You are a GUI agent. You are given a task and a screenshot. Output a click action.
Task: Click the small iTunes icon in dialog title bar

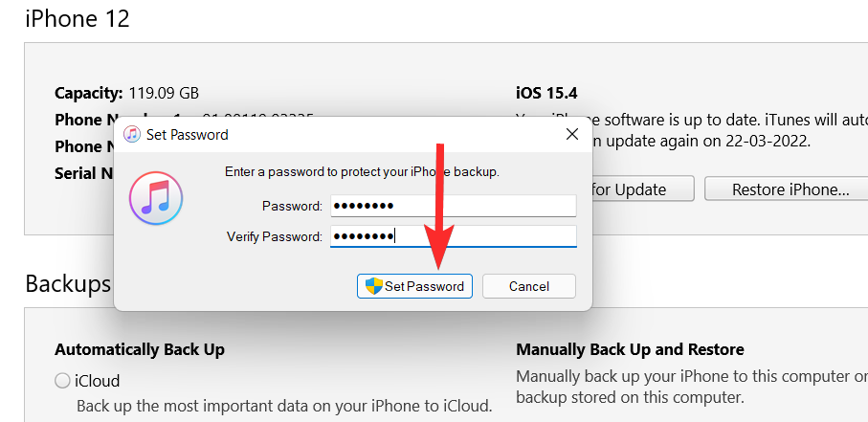coord(132,134)
